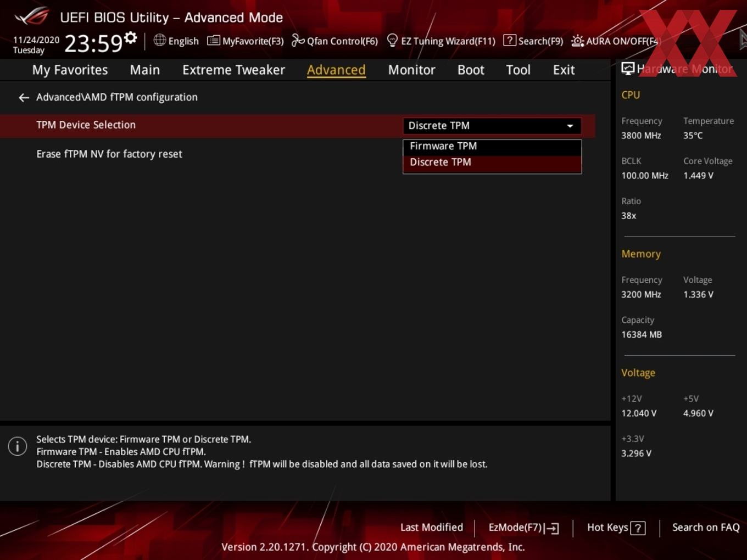Click BCLK value 100.00 MHz
Image resolution: width=747 pixels, height=560 pixels.
(x=645, y=176)
